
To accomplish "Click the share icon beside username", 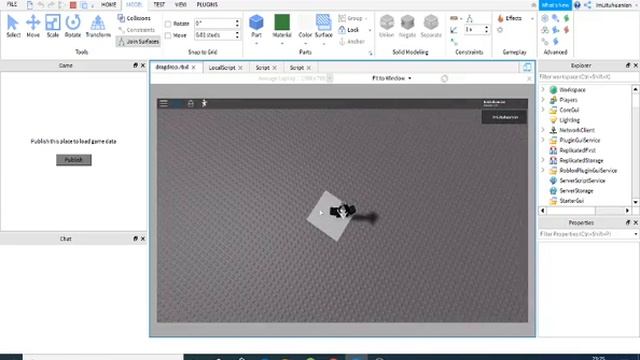I will (x=587, y=5).
